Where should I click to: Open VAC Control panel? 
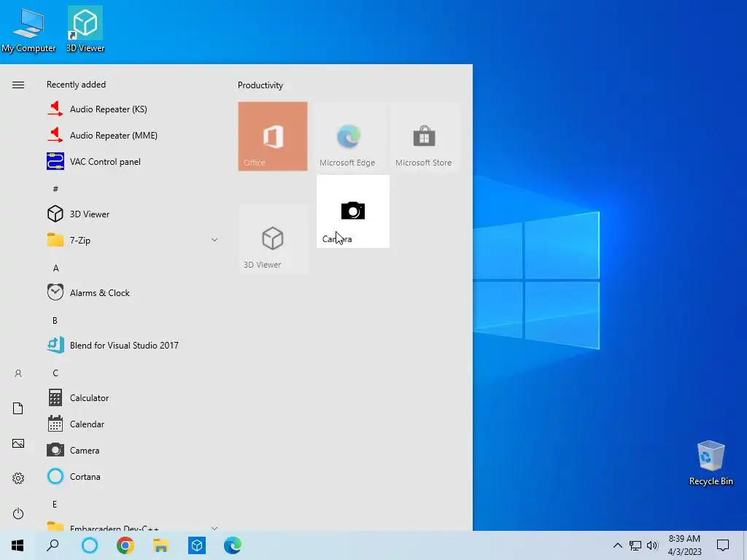133,161
